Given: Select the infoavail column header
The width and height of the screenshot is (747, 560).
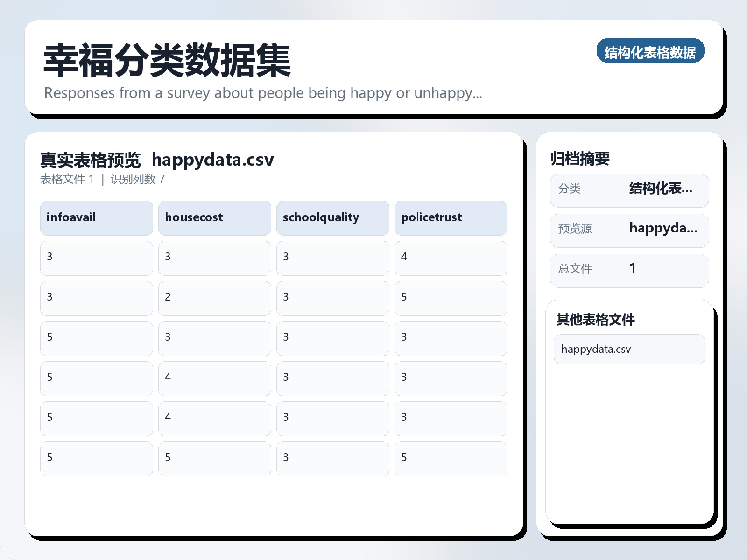Looking at the screenshot, I should pos(96,217).
